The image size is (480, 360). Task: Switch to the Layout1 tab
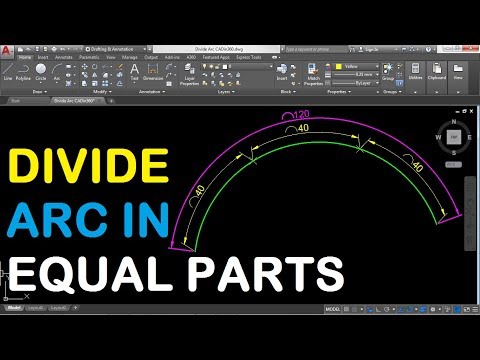(35, 308)
